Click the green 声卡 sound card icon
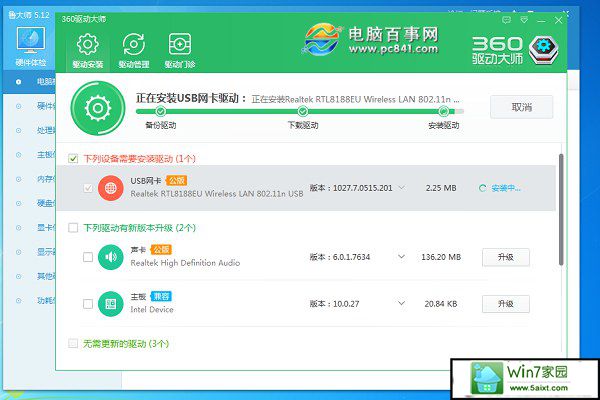Viewport: 600px width, 400px height. [x=110, y=257]
